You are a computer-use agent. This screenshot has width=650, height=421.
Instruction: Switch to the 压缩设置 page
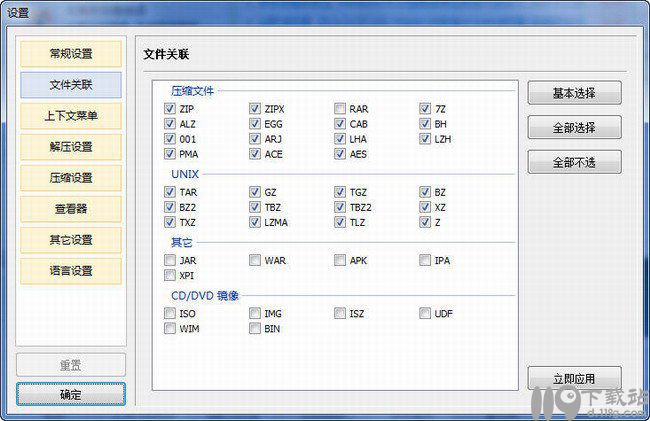point(71,178)
